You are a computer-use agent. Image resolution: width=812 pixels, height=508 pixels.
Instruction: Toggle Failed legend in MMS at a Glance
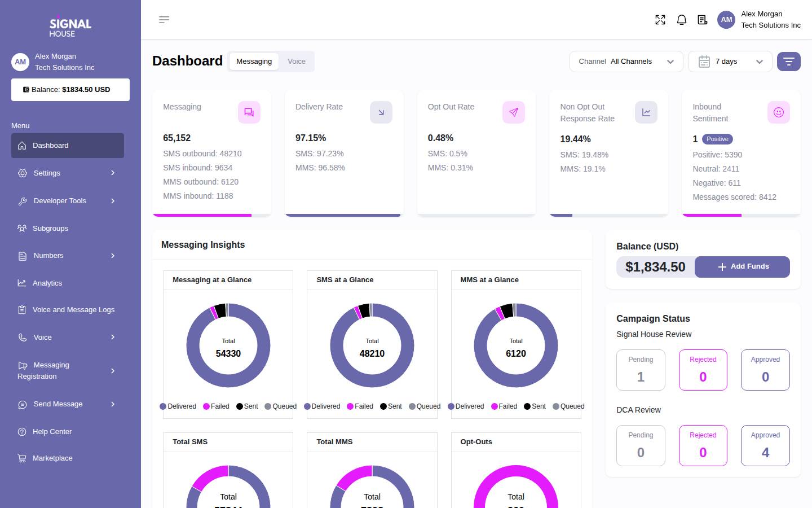click(504, 406)
